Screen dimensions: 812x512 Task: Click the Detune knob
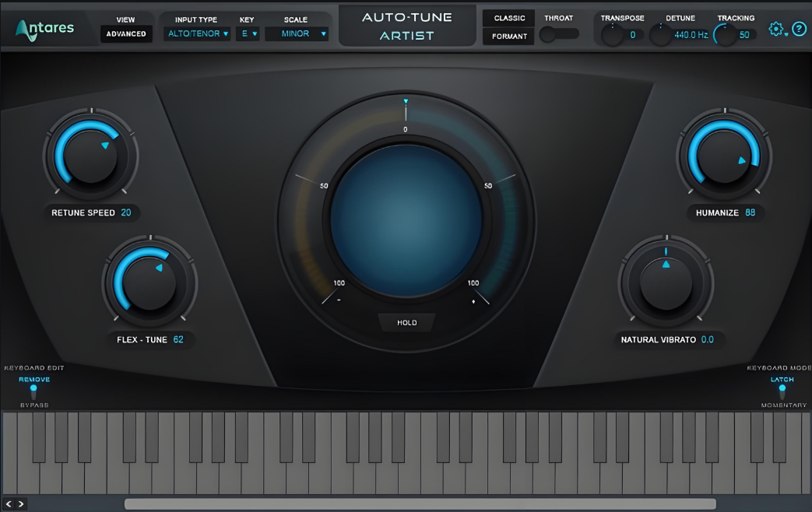pos(661,35)
